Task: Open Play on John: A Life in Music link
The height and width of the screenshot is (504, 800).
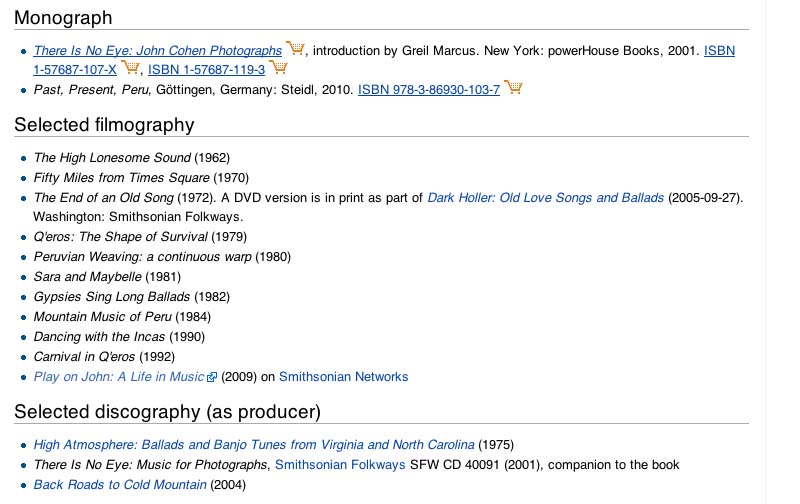Action: 119,376
